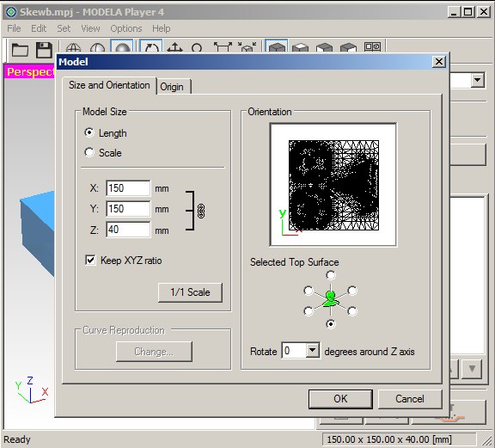The image size is (495, 448).
Task: Open the dropdown behind the dialog at upper right
Action: click(478, 80)
